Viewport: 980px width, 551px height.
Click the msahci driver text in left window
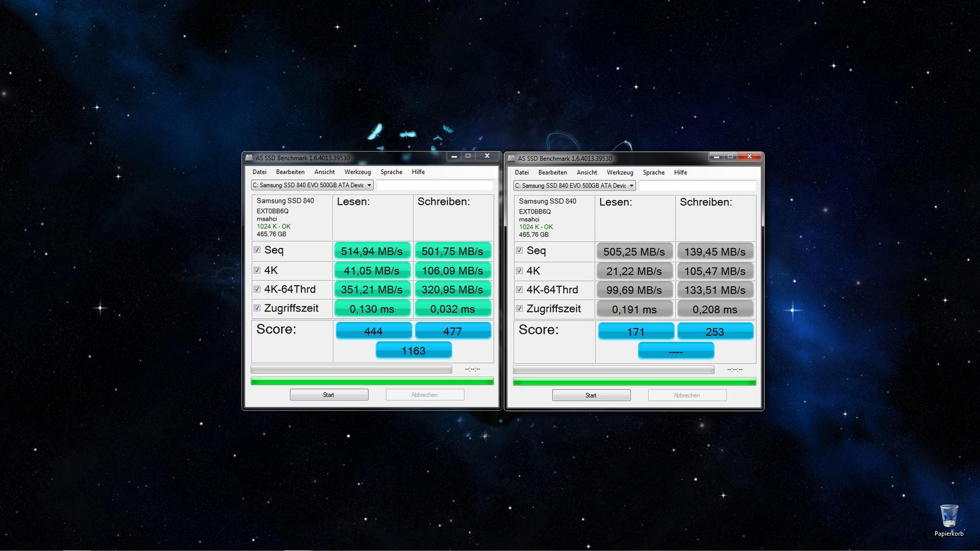tap(267, 219)
